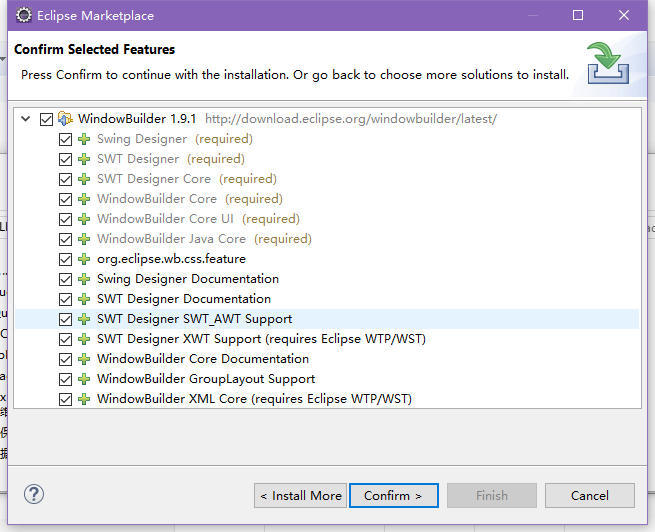Click the plus icon beside WindowBuilder Core (required)
This screenshot has width=655, height=532.
tap(84, 199)
